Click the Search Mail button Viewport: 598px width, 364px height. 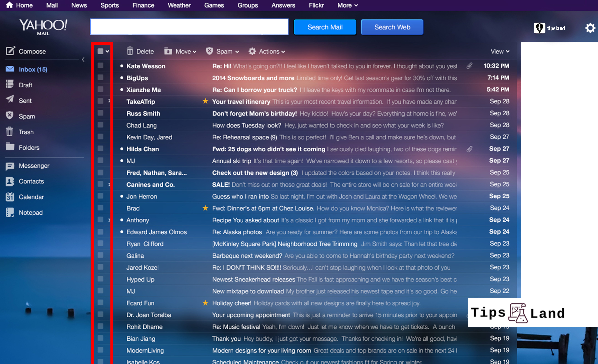(x=325, y=27)
